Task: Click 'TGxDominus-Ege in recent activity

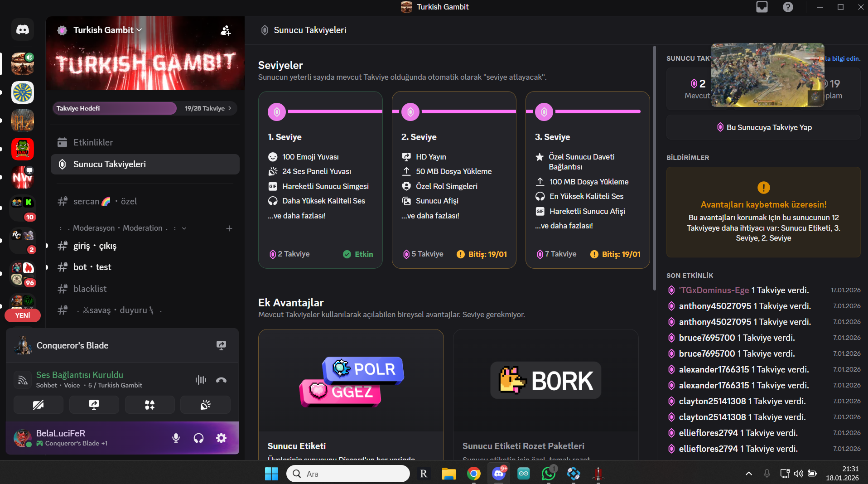Action: click(714, 290)
